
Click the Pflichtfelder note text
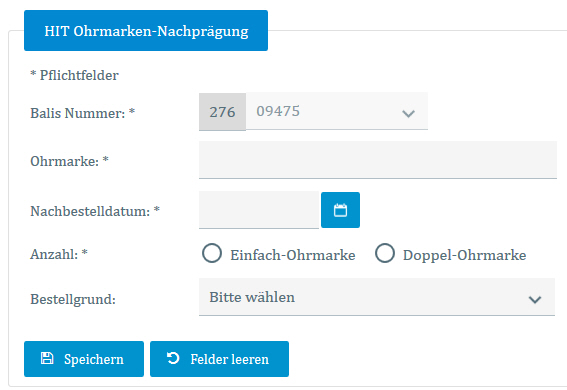point(74,75)
